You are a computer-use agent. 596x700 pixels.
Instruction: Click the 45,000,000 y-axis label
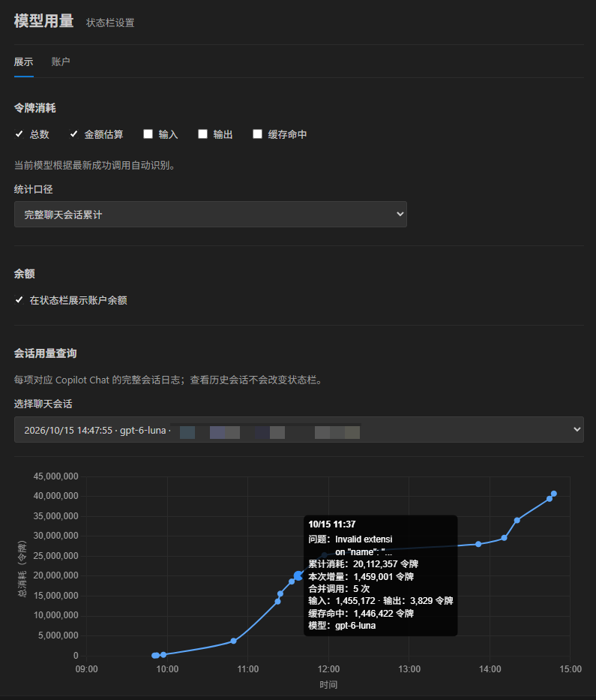coord(55,476)
